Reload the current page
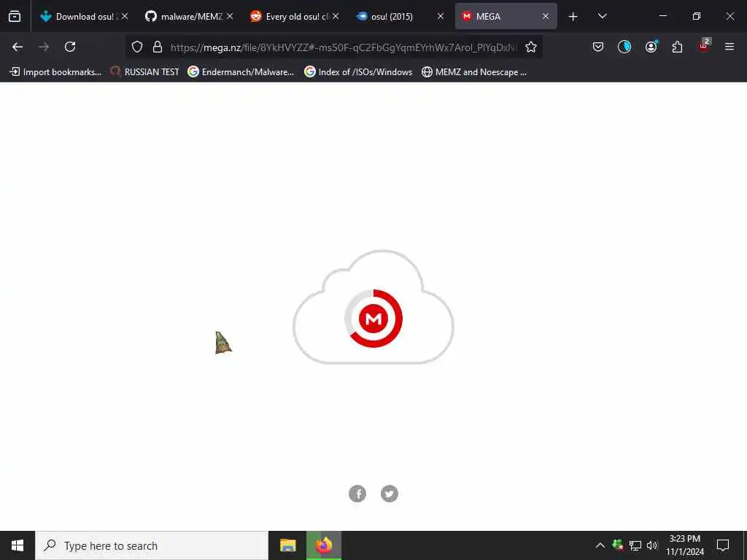This screenshot has height=560, width=747. tap(70, 47)
